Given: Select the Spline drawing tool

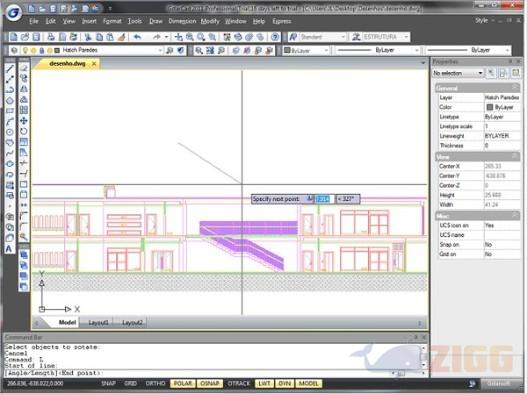Looking at the screenshot, I should coord(9,153).
